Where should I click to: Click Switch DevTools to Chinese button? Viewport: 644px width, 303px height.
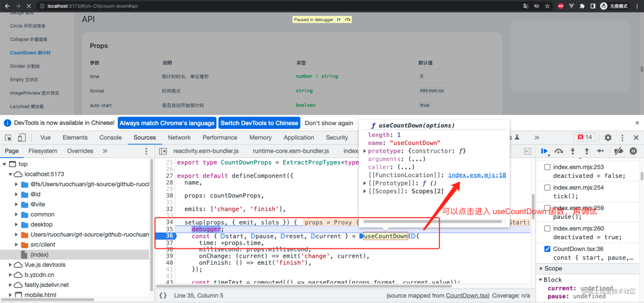pyautogui.click(x=259, y=123)
